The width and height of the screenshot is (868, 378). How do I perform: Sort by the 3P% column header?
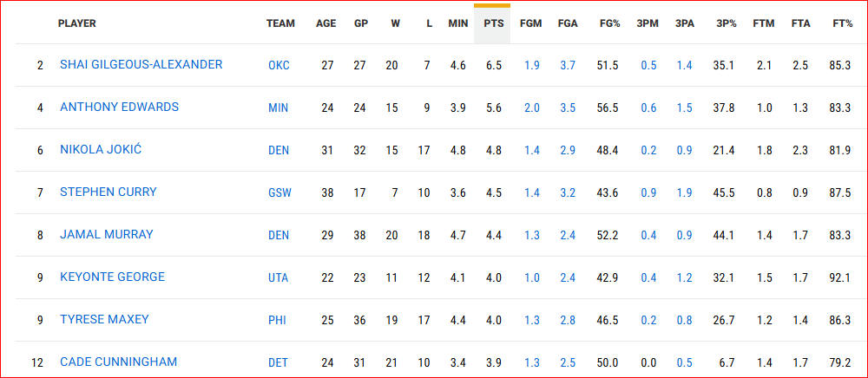(727, 23)
